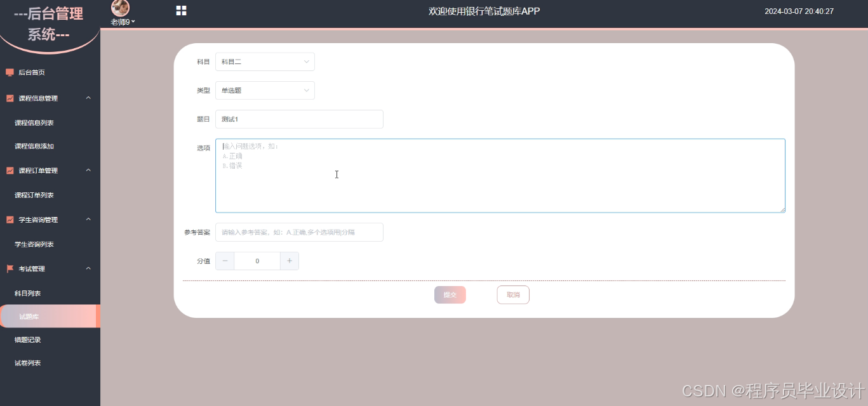
Task: Open the grid layout icon in top bar
Action: [x=181, y=10]
